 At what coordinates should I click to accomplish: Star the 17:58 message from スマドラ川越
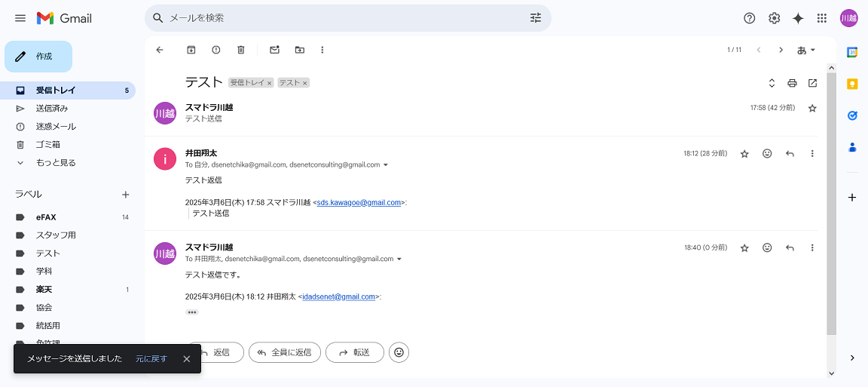(812, 109)
